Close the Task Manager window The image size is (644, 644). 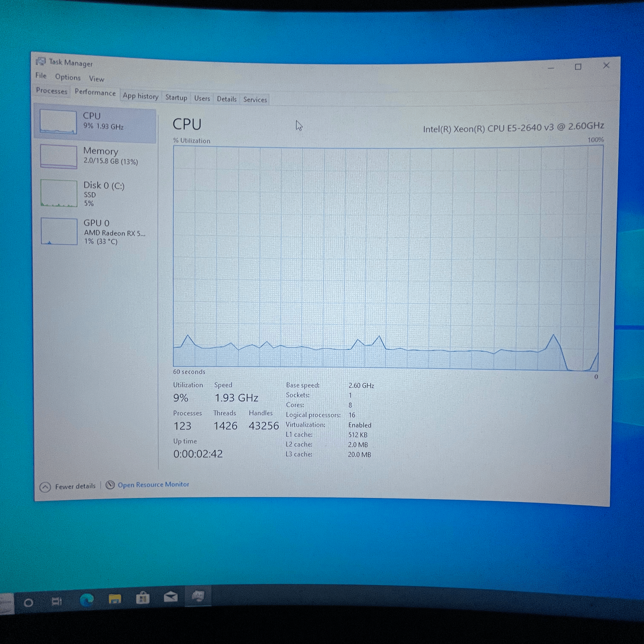click(606, 65)
